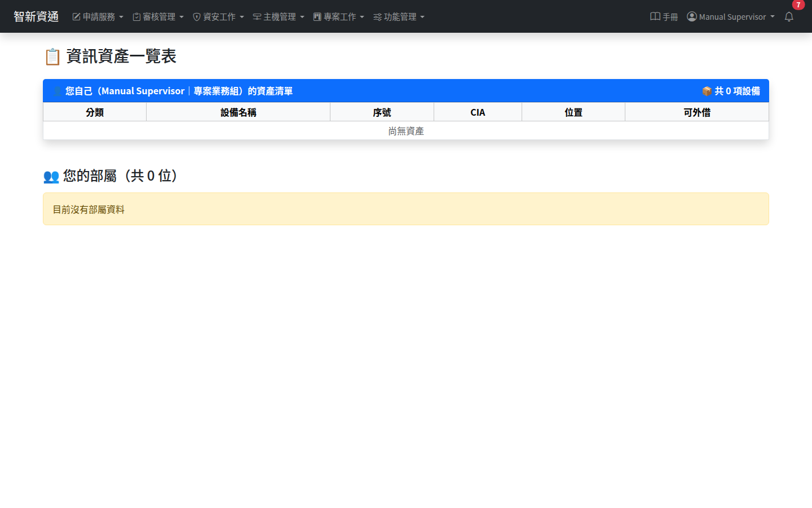Click the 共 0 項設備 count label
The height and width of the screenshot is (508, 812).
pos(731,91)
